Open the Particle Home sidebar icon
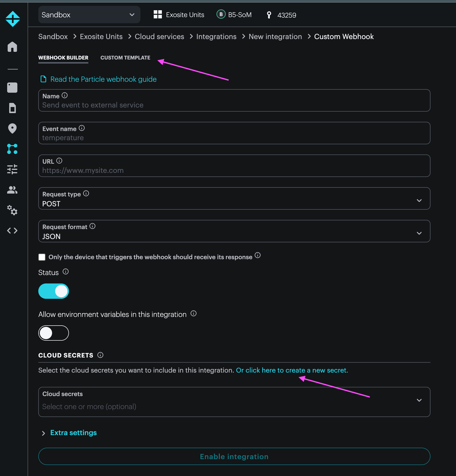The width and height of the screenshot is (456, 476). coord(12,47)
